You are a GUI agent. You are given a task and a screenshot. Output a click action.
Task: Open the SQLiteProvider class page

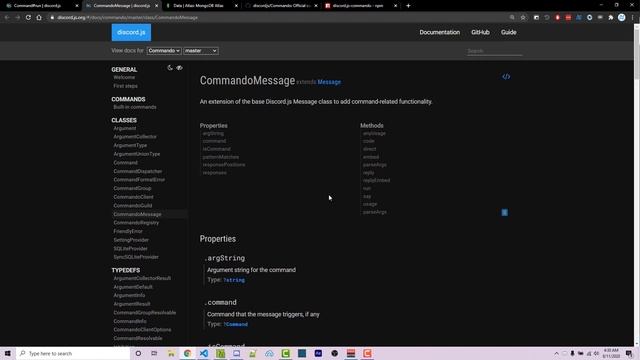point(130,248)
